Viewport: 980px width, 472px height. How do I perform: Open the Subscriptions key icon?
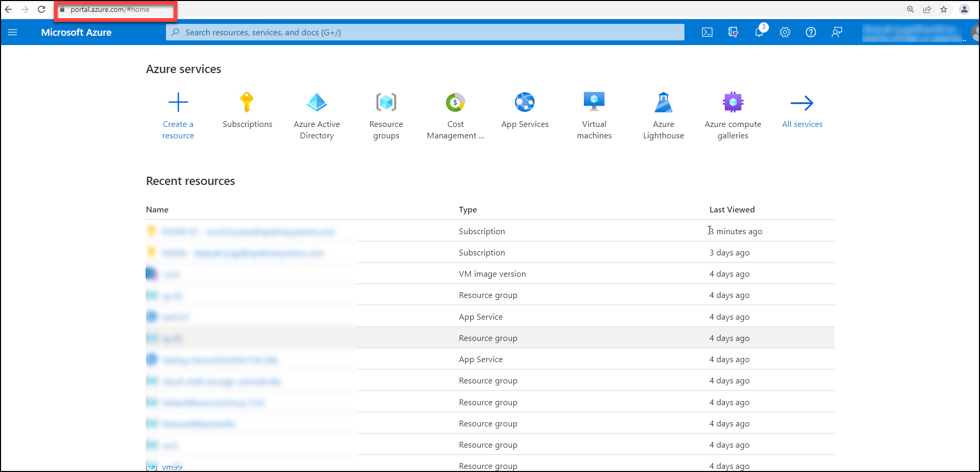(247, 102)
